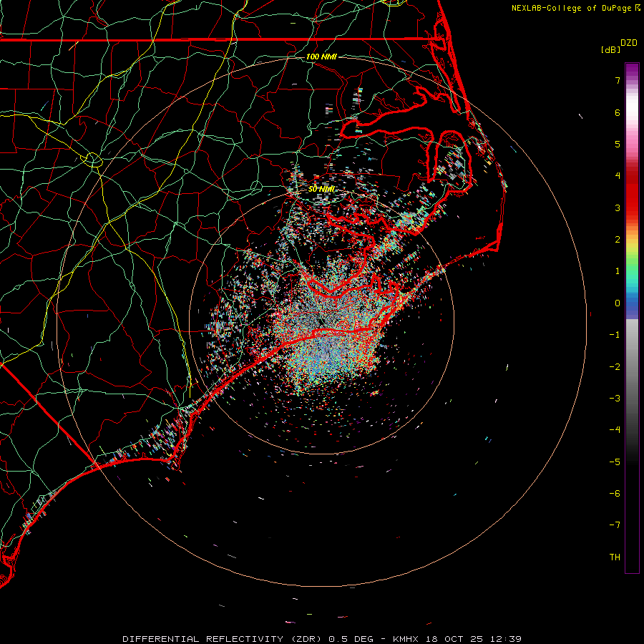Click the 0.5 DEG elevation text
644x644 pixels.
pos(351,639)
